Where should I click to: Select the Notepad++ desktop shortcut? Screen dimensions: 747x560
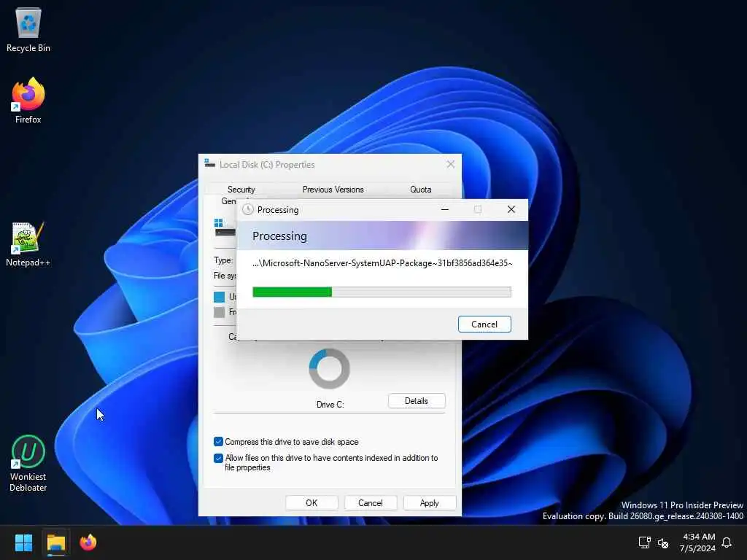(28, 244)
